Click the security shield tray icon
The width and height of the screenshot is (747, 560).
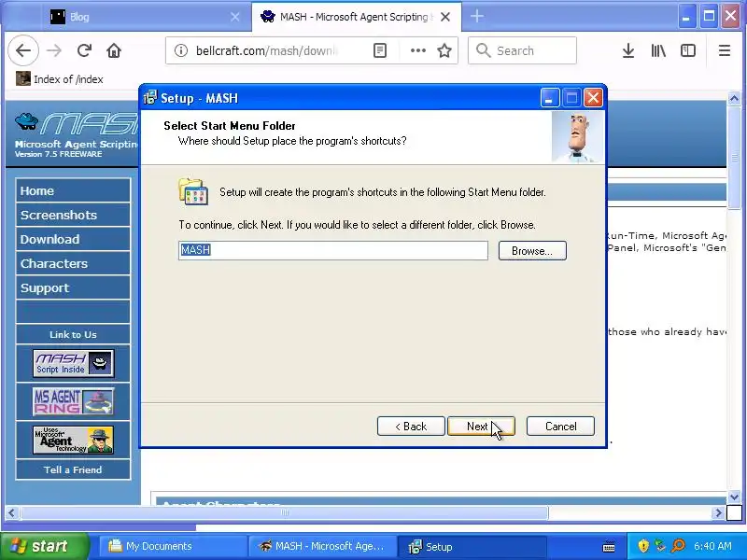click(x=643, y=546)
